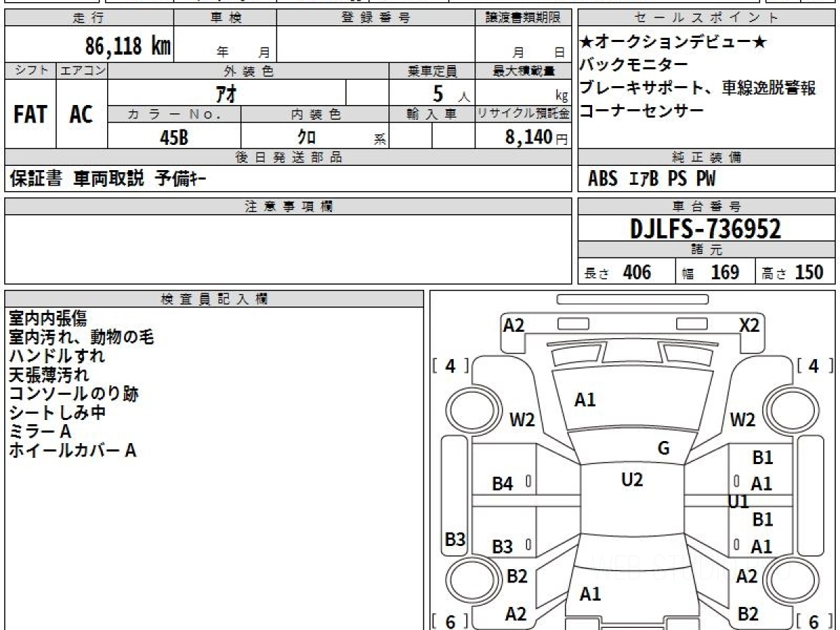Click seating capacity value 5 人
This screenshot has height=630, width=840.
[451, 93]
